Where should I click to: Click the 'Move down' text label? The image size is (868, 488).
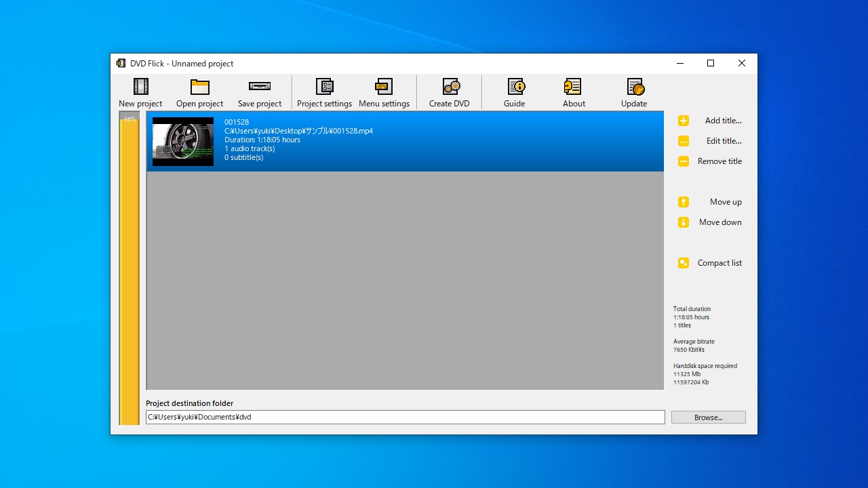pos(720,222)
